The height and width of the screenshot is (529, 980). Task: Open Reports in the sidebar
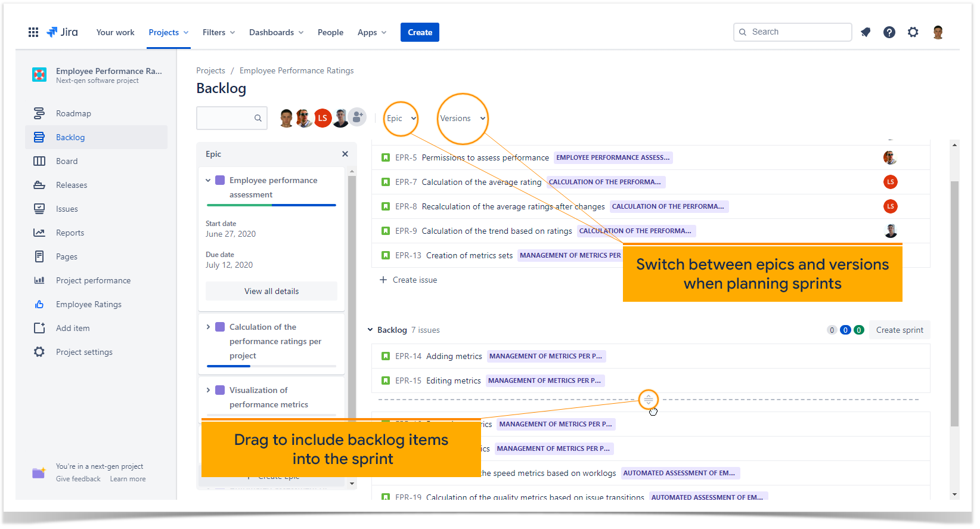point(70,233)
